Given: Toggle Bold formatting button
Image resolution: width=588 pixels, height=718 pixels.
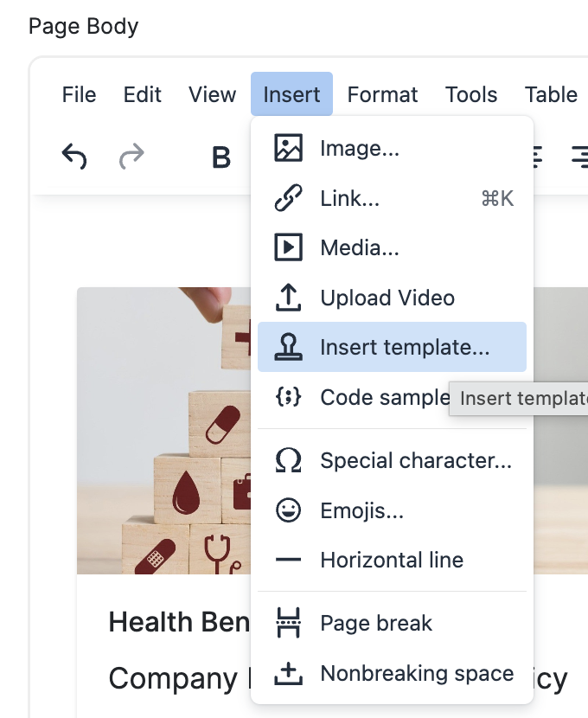Looking at the screenshot, I should (221, 157).
